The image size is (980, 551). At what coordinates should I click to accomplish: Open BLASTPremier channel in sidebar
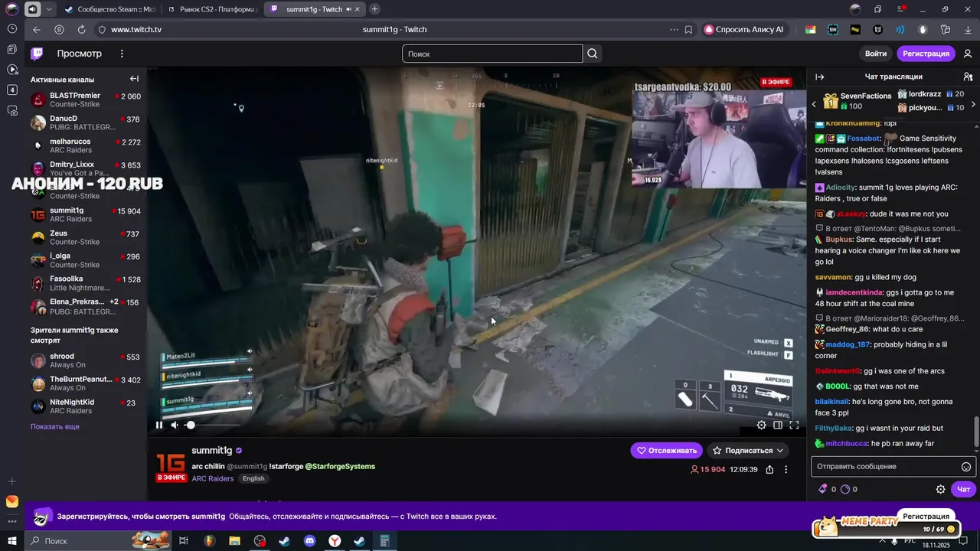86,100
